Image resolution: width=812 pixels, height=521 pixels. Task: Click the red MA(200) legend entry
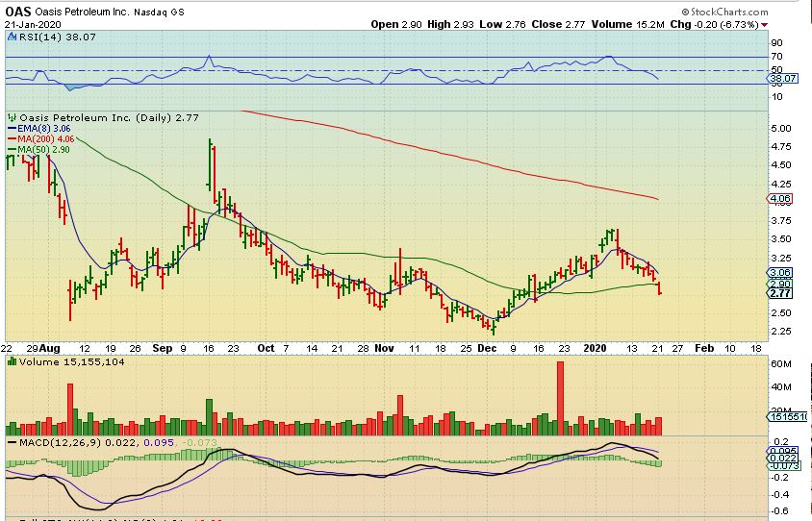(41, 139)
